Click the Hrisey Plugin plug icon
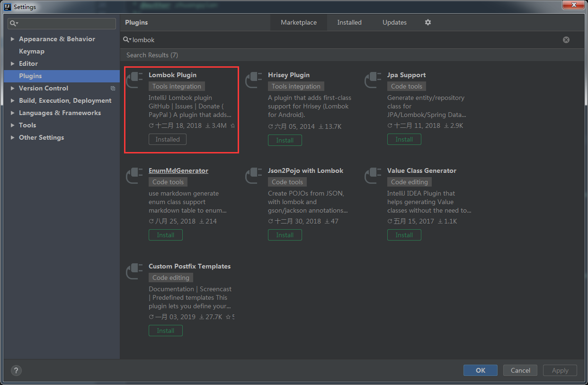This screenshot has width=588, height=385. point(254,80)
